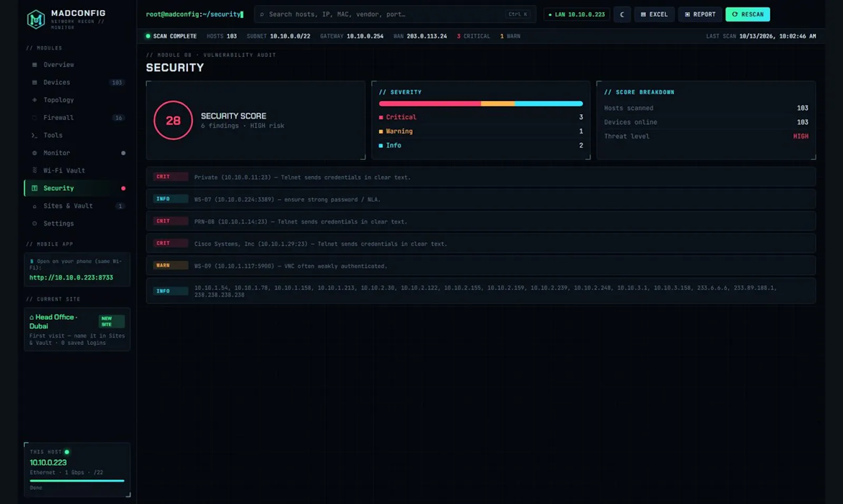Select the WS-07 strong password finding

click(x=481, y=199)
